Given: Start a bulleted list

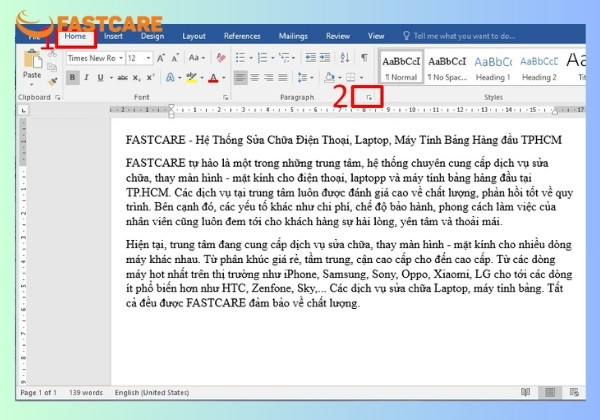Looking at the screenshot, I should pyautogui.click(x=240, y=58).
